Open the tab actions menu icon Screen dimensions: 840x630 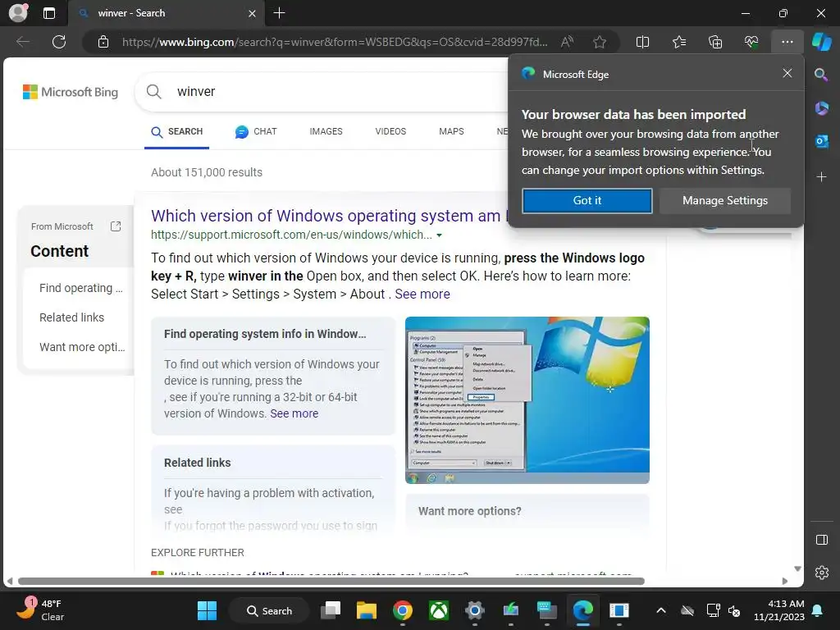click(x=48, y=13)
